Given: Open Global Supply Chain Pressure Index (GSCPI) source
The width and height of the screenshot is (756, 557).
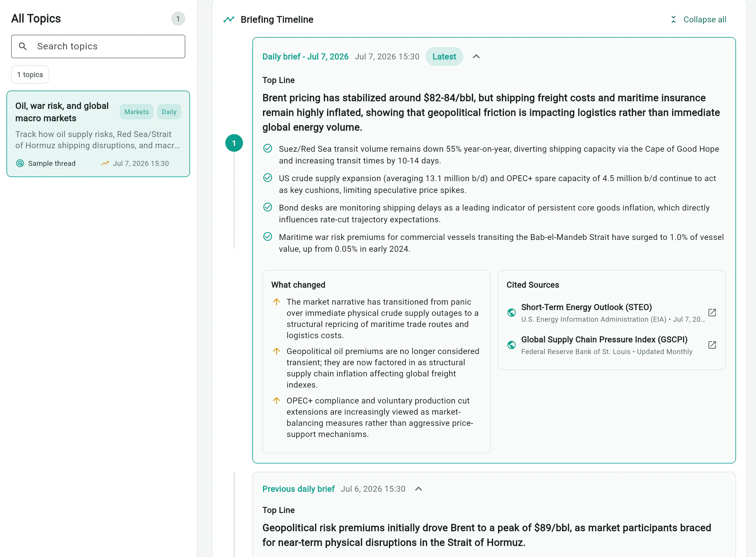Looking at the screenshot, I should [604, 340].
